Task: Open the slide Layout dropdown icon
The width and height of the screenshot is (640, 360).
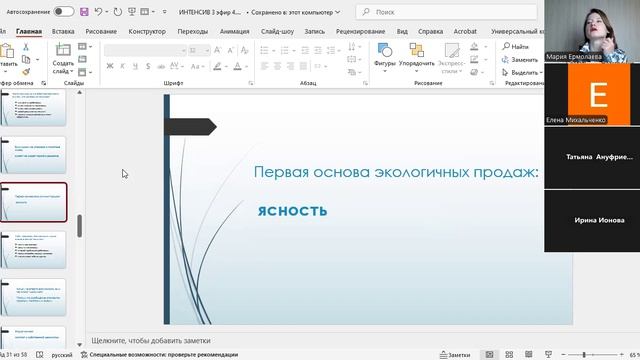Action: pyautogui.click(x=85, y=47)
